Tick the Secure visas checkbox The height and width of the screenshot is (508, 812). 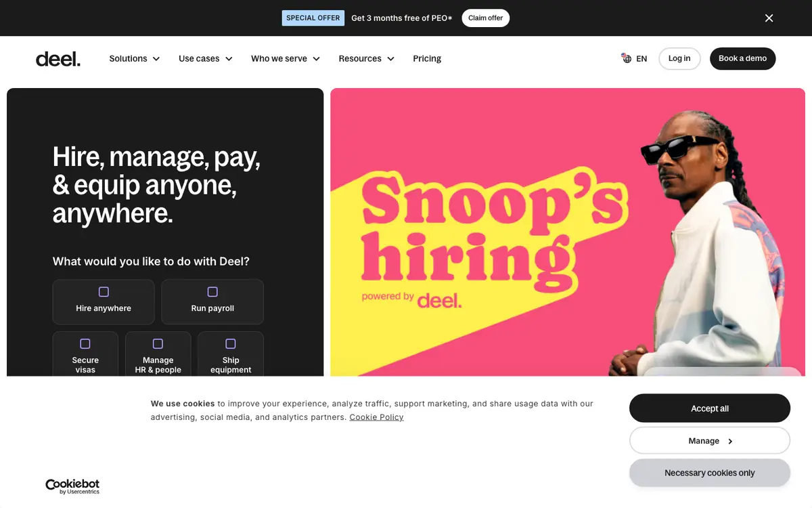85,344
